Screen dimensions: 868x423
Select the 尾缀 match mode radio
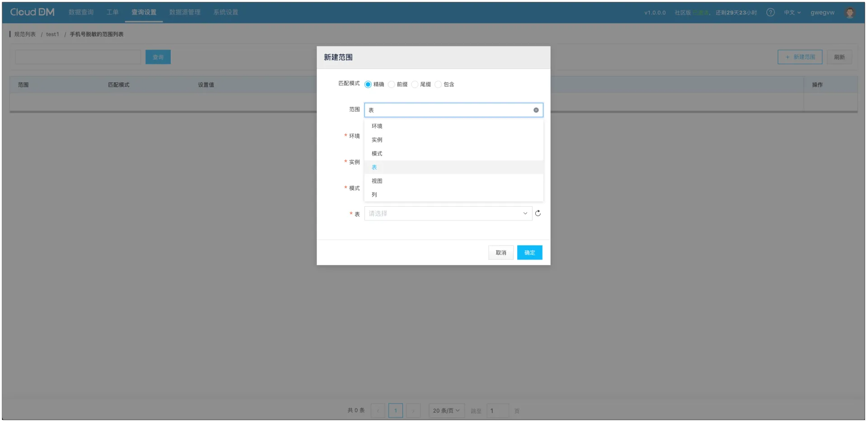tap(415, 85)
